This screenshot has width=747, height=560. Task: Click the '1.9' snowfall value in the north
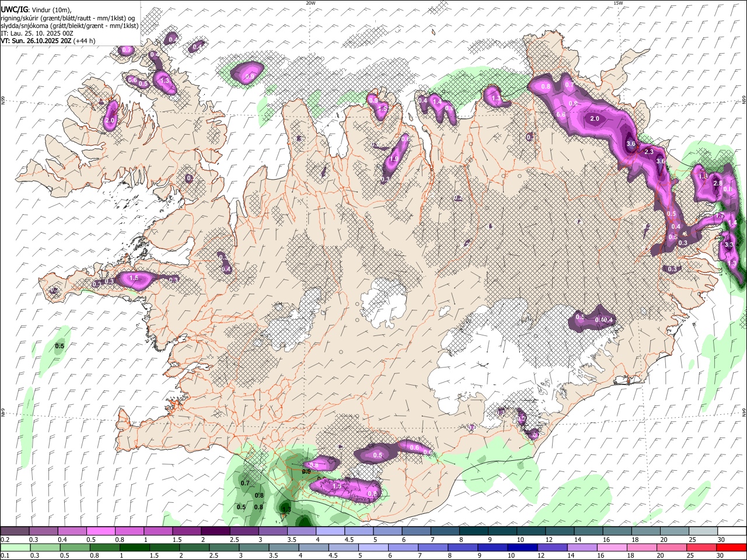pyautogui.click(x=394, y=159)
